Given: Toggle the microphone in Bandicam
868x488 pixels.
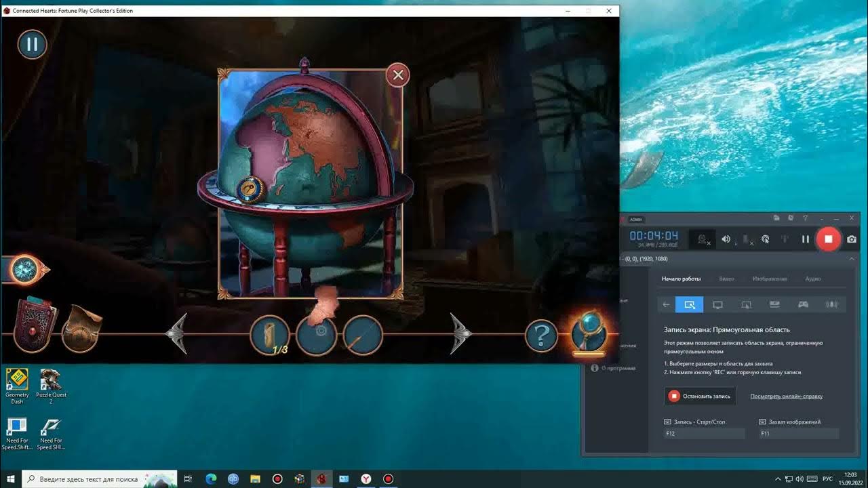Looking at the screenshot, I should (x=747, y=239).
